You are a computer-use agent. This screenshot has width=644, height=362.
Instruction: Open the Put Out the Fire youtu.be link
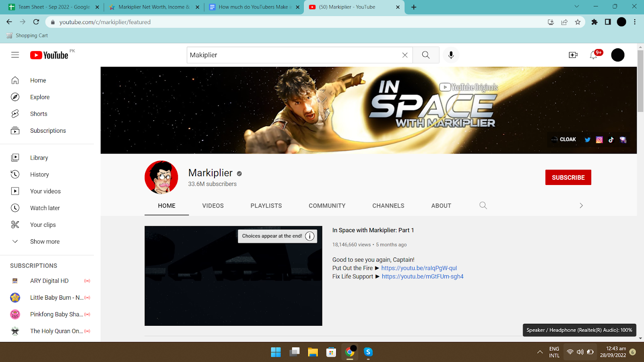click(x=419, y=268)
